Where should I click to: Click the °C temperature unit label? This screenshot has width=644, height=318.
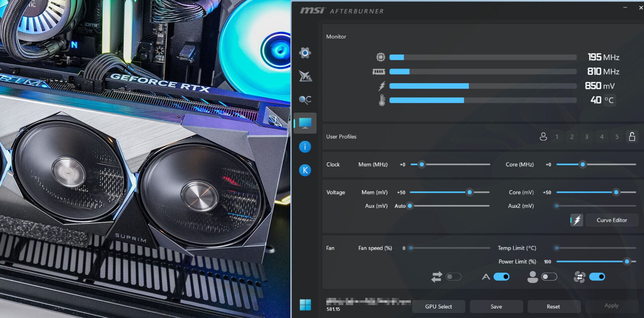(609, 100)
